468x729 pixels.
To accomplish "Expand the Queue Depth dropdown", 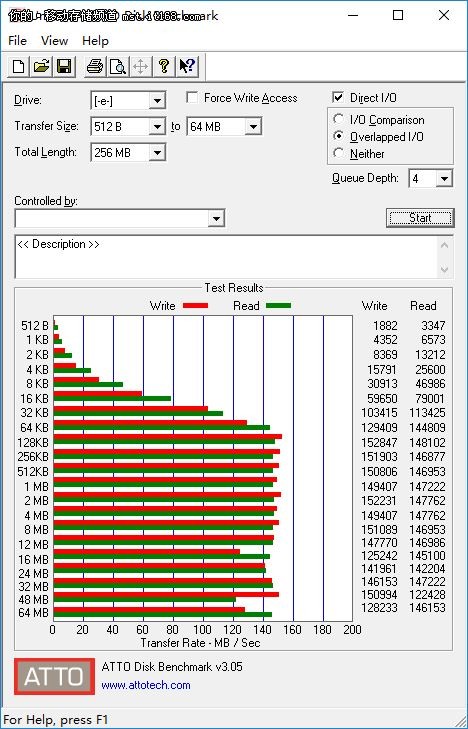I will 444,179.
